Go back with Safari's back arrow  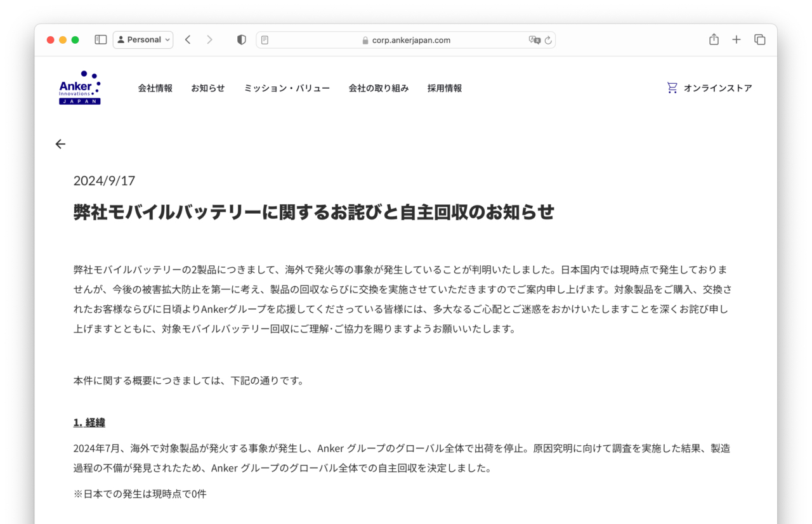[x=188, y=39]
